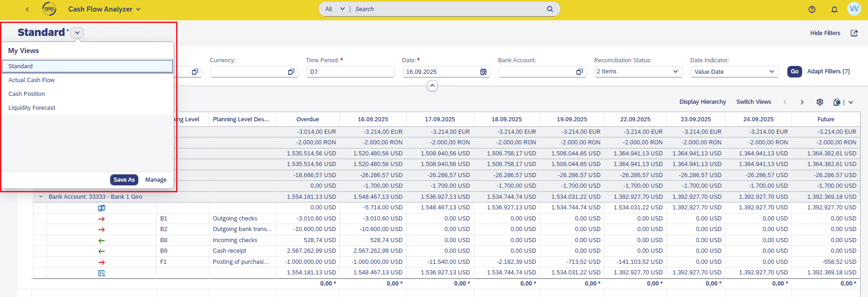Open the Date field calendar picker
The height and width of the screenshot is (297, 868).
pyautogui.click(x=483, y=72)
